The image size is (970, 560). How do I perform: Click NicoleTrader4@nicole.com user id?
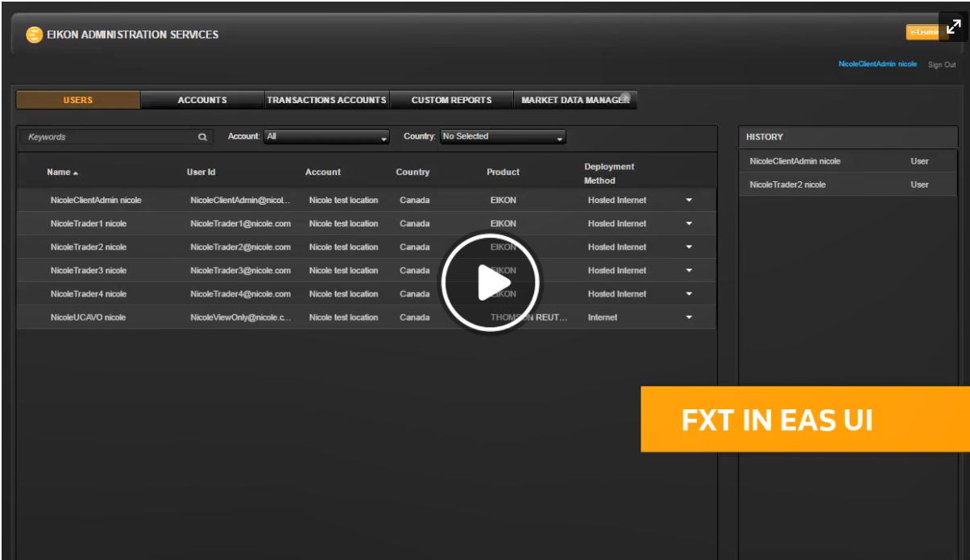(x=240, y=293)
